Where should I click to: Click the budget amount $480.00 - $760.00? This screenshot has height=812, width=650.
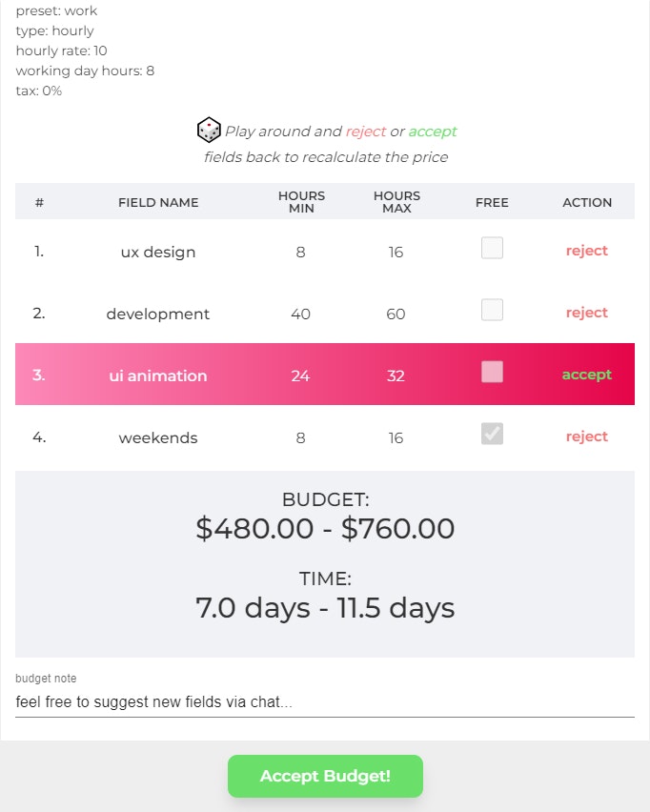pos(325,529)
